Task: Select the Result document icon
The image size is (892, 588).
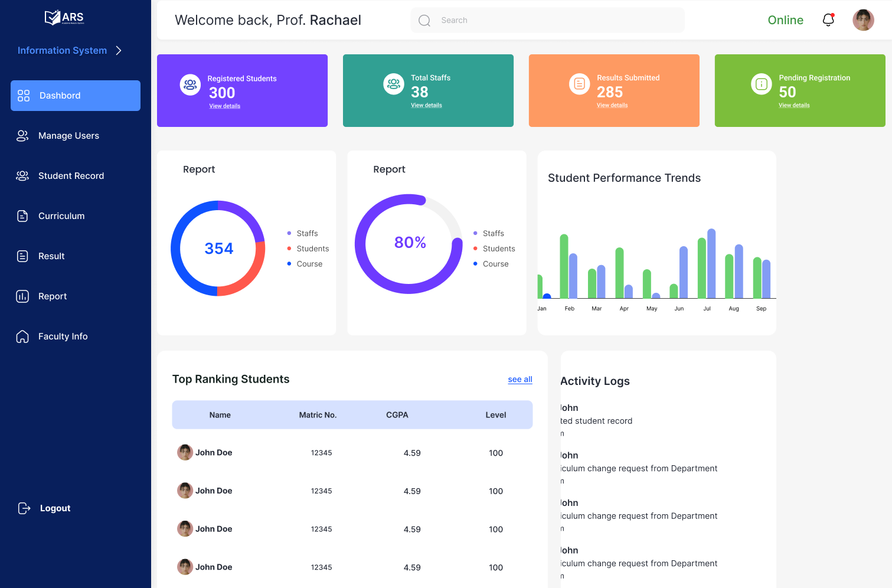Action: 22,256
